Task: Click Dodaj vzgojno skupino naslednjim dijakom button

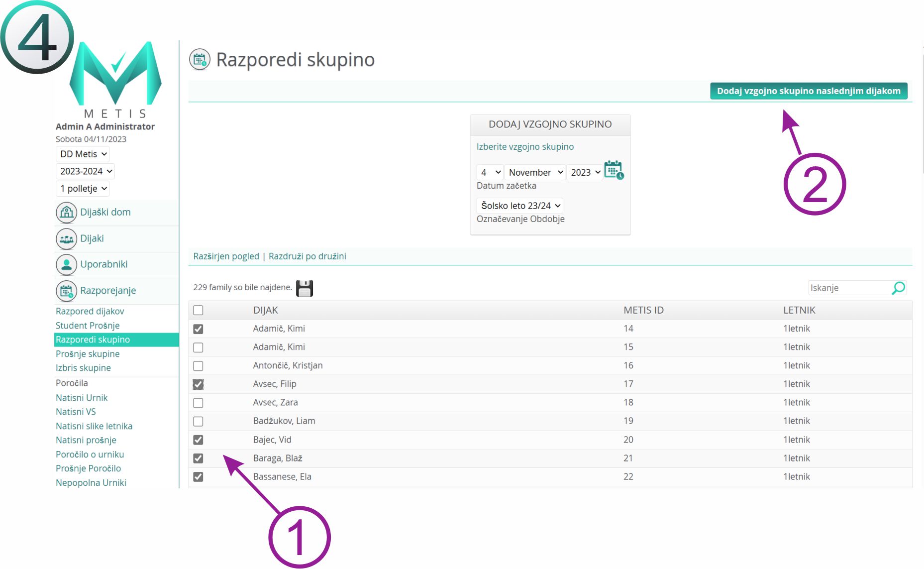Action: (808, 91)
